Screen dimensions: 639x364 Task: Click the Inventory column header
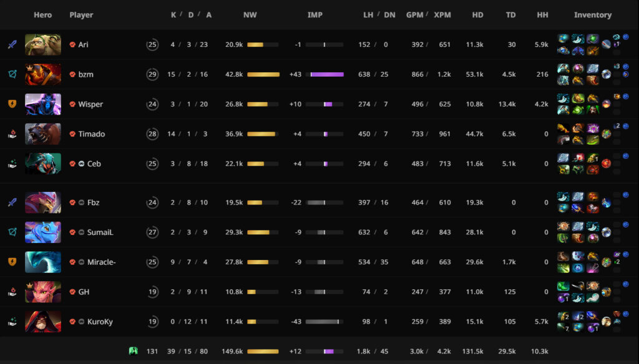click(592, 15)
